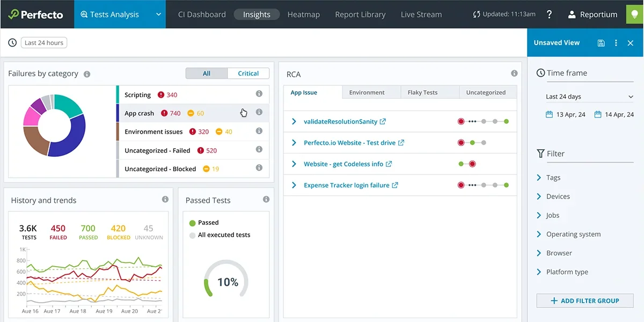644x322 pixels.
Task: Select the App Issue RCA tab
Action: (x=313, y=92)
